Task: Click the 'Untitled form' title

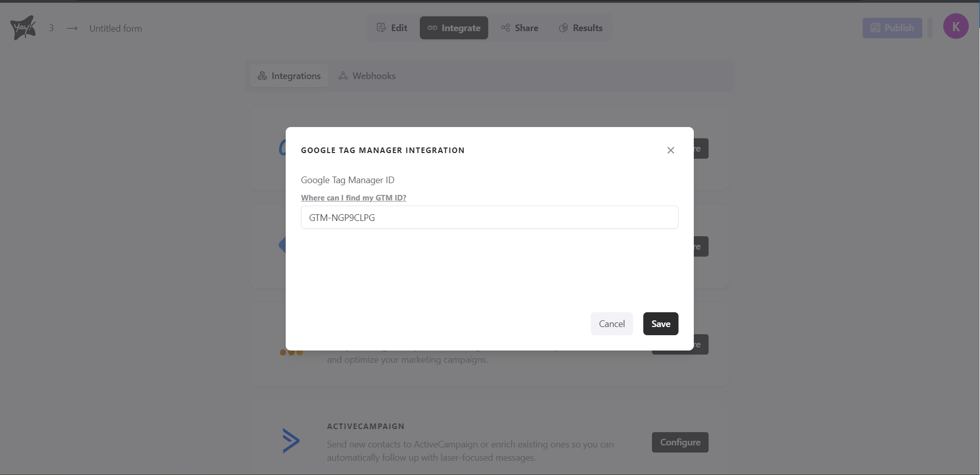Action: tap(115, 28)
